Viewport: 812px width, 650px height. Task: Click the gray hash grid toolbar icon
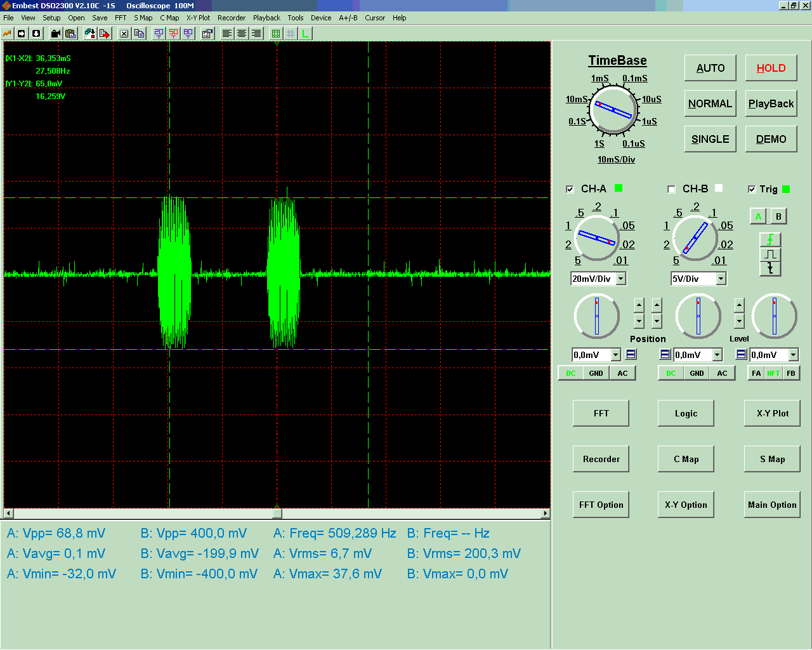(290, 34)
